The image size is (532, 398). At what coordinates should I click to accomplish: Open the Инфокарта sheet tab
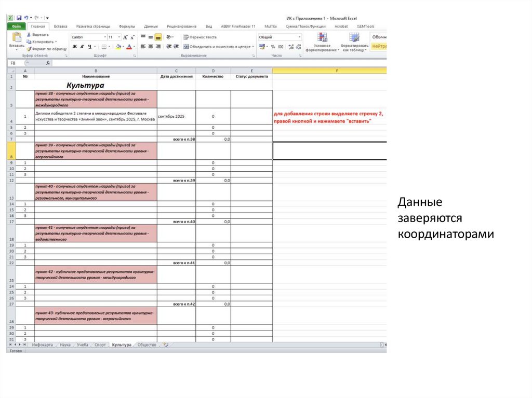click(43, 345)
